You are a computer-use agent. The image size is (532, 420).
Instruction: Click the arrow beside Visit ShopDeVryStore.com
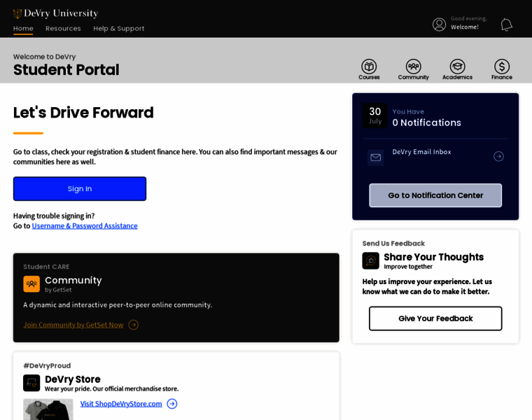(172, 404)
